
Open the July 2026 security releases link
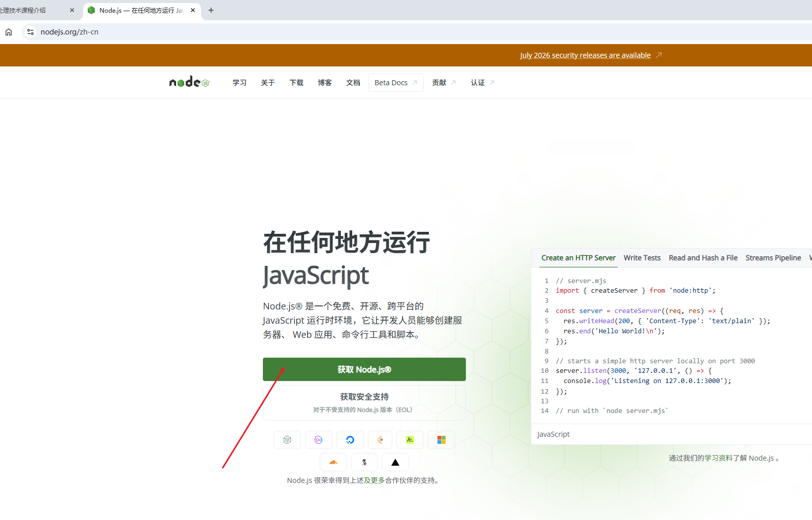(x=585, y=55)
